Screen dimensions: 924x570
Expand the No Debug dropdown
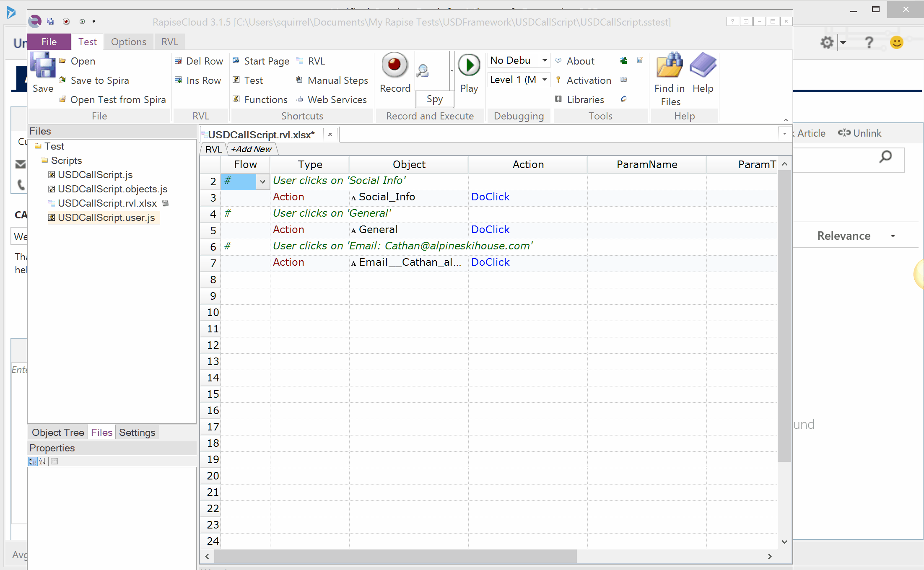[x=544, y=60]
